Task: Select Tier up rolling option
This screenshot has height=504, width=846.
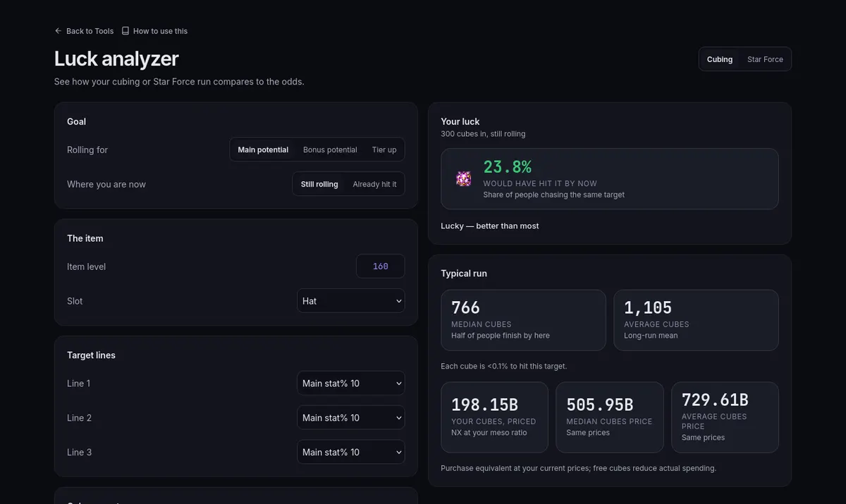Action: tap(384, 149)
